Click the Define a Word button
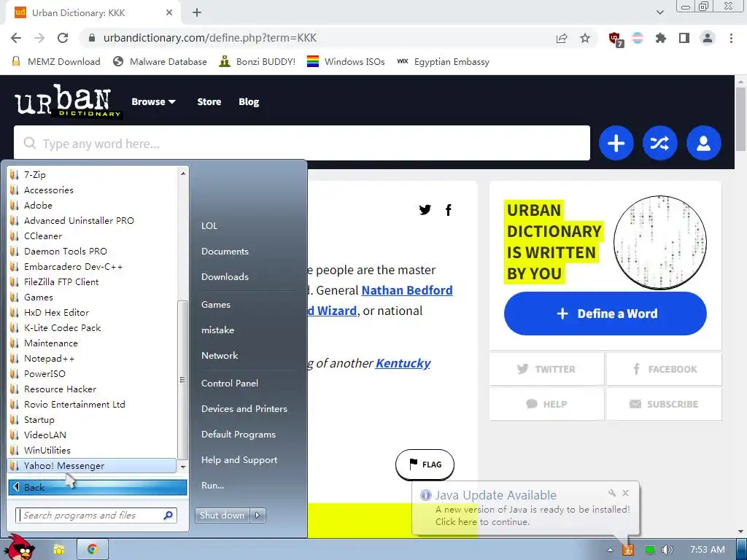The width and height of the screenshot is (747, 560). (605, 314)
